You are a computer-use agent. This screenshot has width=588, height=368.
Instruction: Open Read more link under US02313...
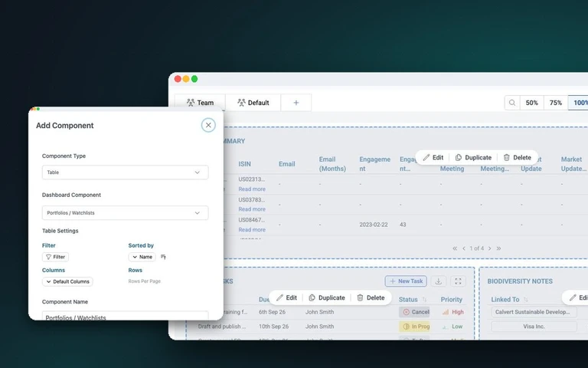pos(252,189)
